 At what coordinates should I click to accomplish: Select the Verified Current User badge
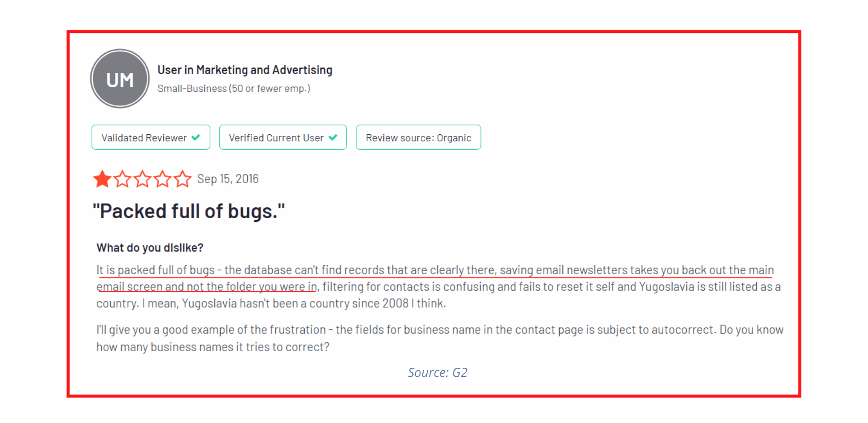point(283,137)
